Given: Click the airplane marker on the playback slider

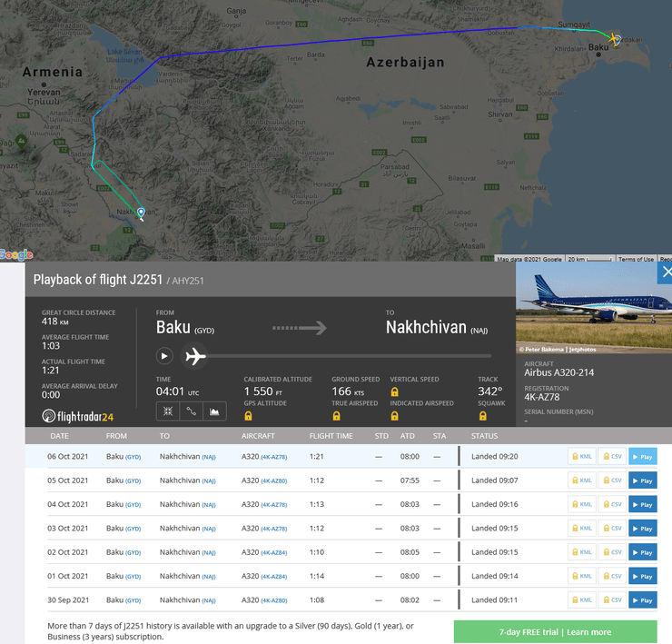Looking at the screenshot, I should tap(194, 356).
